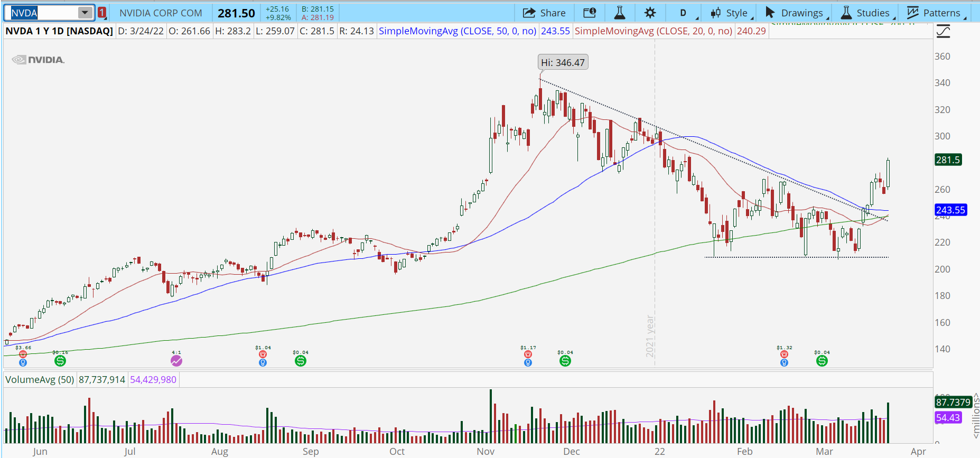Click the 281.50 last price in toolbar
This screenshot has height=458, width=980.
point(236,13)
